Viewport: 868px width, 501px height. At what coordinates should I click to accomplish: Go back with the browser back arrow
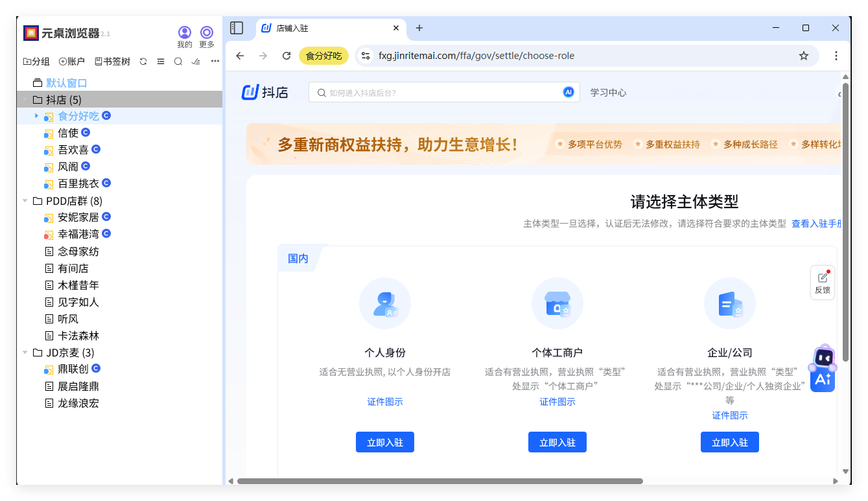click(240, 56)
